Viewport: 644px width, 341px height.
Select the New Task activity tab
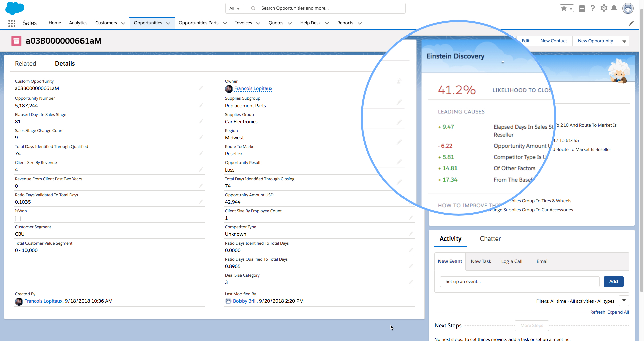(481, 261)
